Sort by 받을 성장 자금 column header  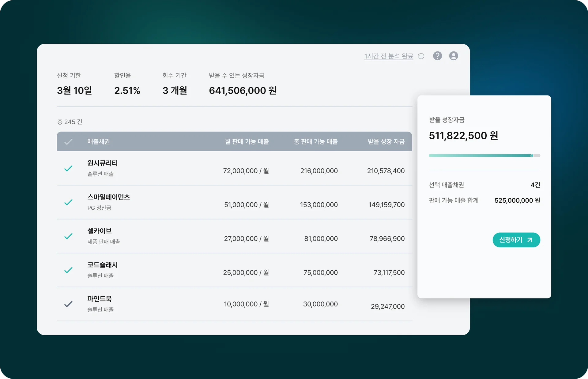pos(386,142)
